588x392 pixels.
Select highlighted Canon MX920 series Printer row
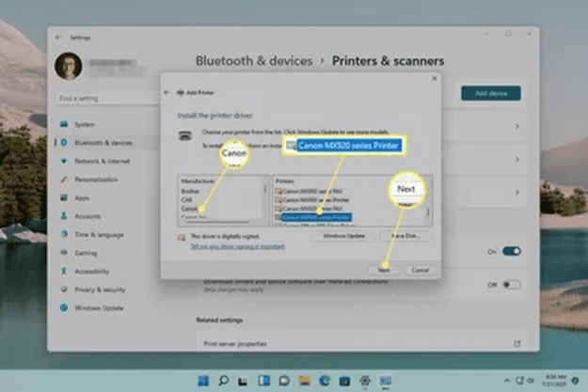tap(313, 217)
